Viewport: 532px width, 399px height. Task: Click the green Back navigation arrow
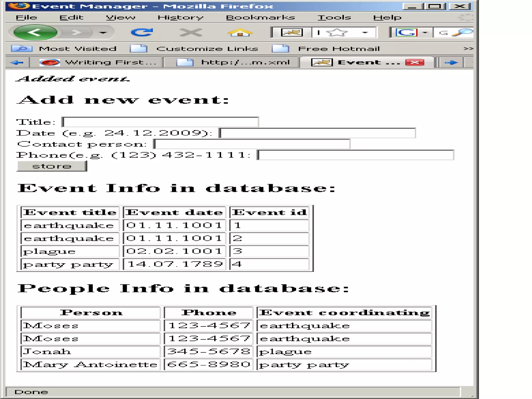pos(35,32)
